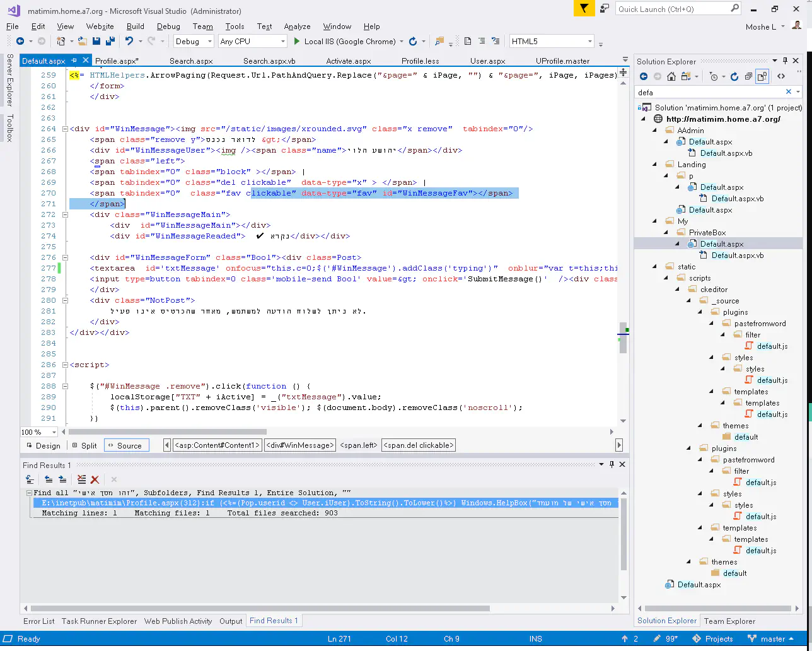Toggle Show All Files in Solution Explorer
The image size is (812, 651).
pos(762,76)
